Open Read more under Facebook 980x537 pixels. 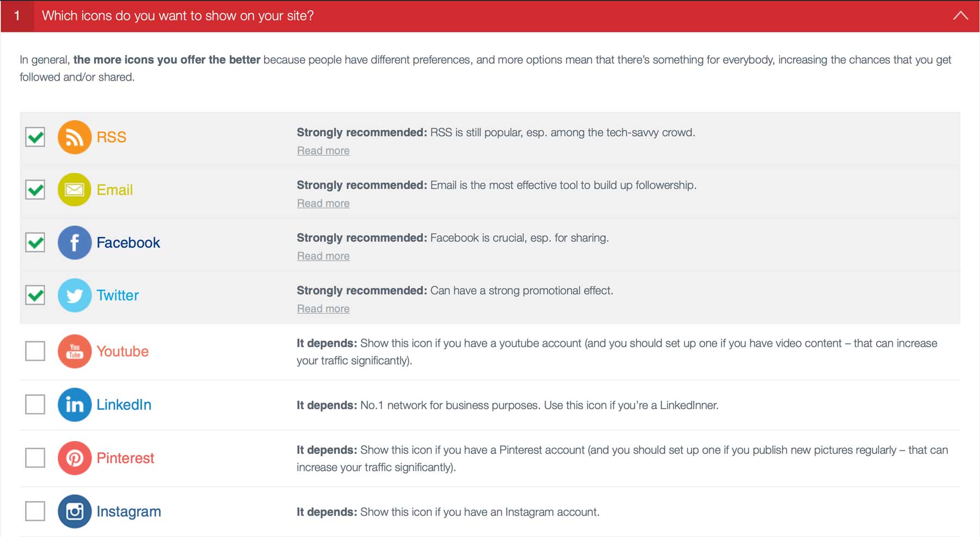(323, 255)
